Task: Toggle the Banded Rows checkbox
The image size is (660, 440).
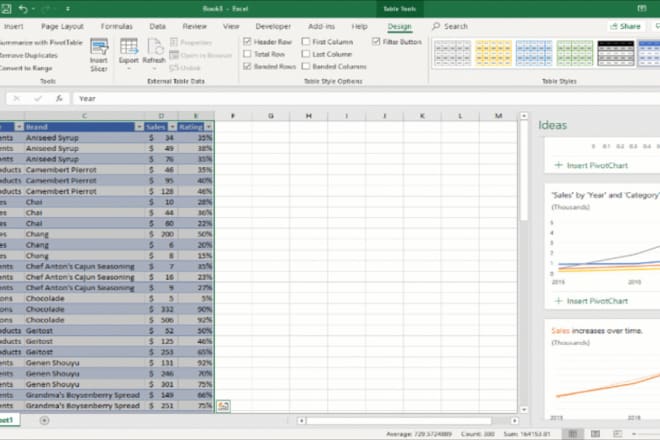Action: 247,66
